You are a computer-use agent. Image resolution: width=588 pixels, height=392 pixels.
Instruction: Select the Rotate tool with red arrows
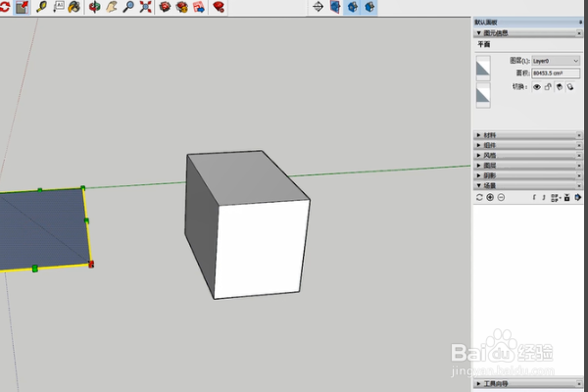pyautogui.click(x=5, y=7)
